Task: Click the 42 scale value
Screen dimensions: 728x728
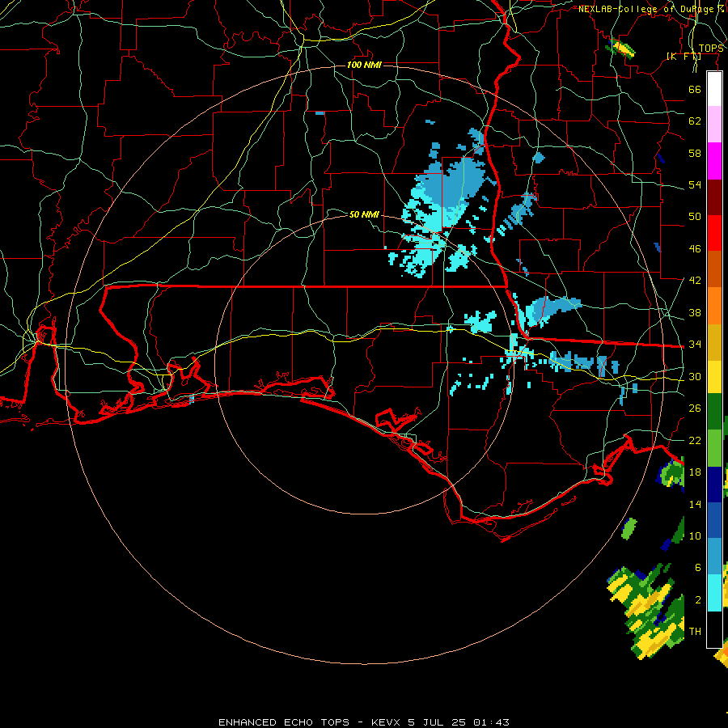Action: click(x=695, y=281)
